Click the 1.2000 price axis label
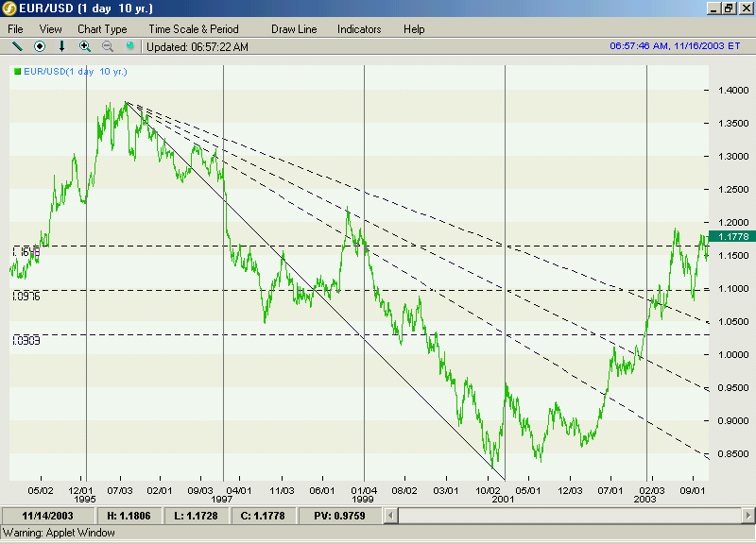The width and height of the screenshot is (756, 544). coord(733,223)
